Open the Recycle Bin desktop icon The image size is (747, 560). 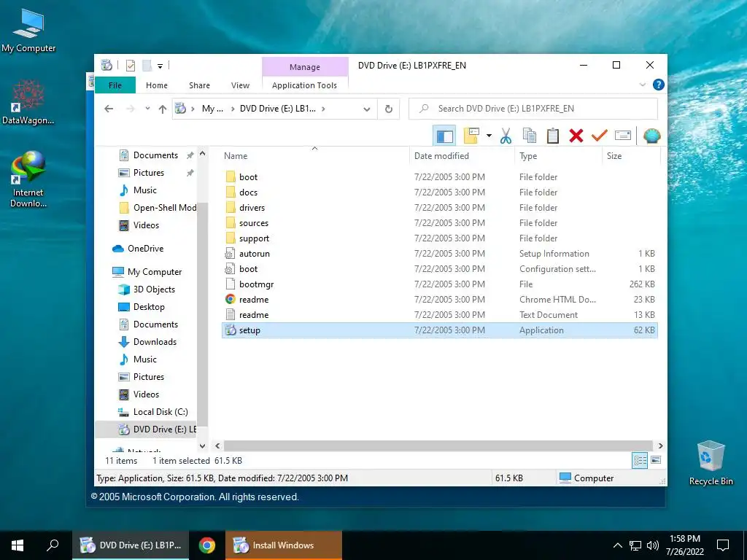click(711, 463)
